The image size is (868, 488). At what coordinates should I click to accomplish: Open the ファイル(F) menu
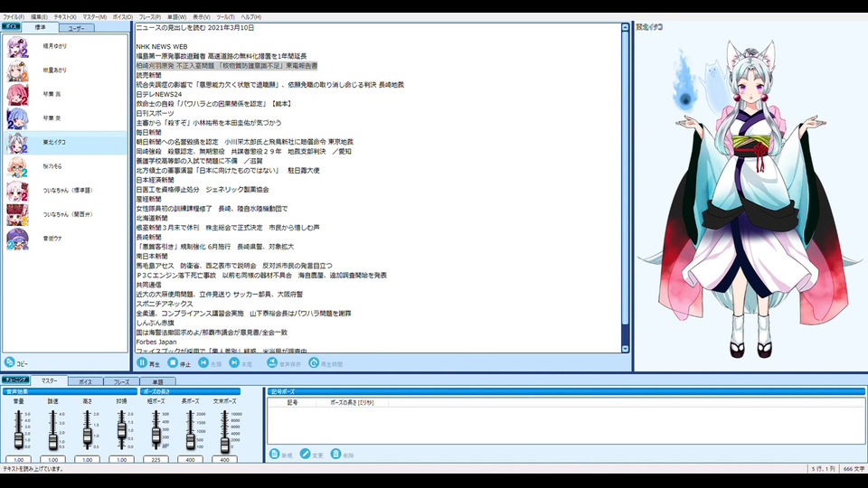(x=14, y=17)
